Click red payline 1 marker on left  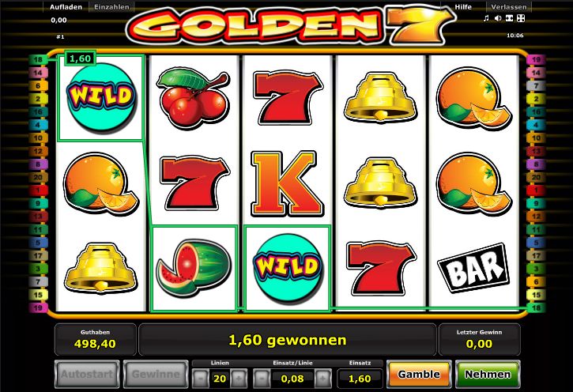click(x=38, y=190)
